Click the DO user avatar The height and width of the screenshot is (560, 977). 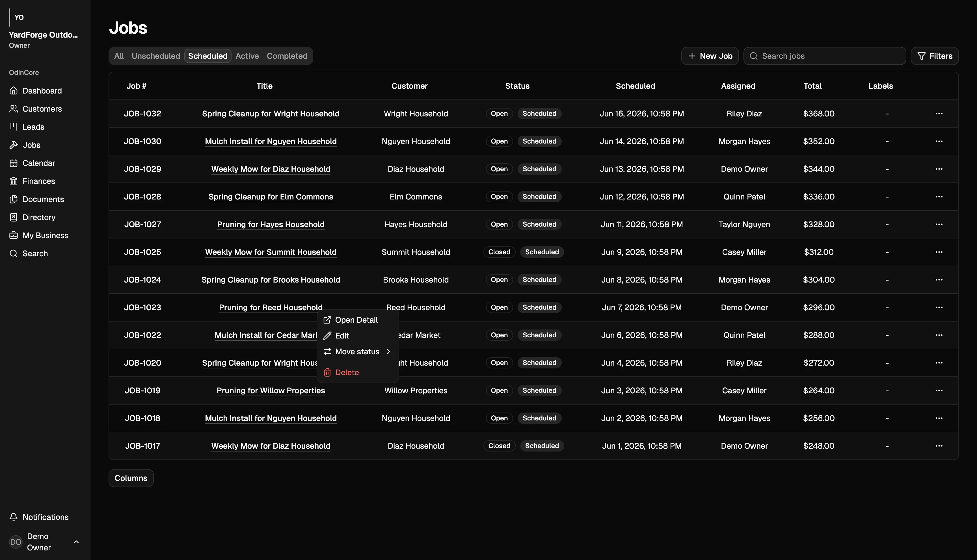pyautogui.click(x=16, y=542)
